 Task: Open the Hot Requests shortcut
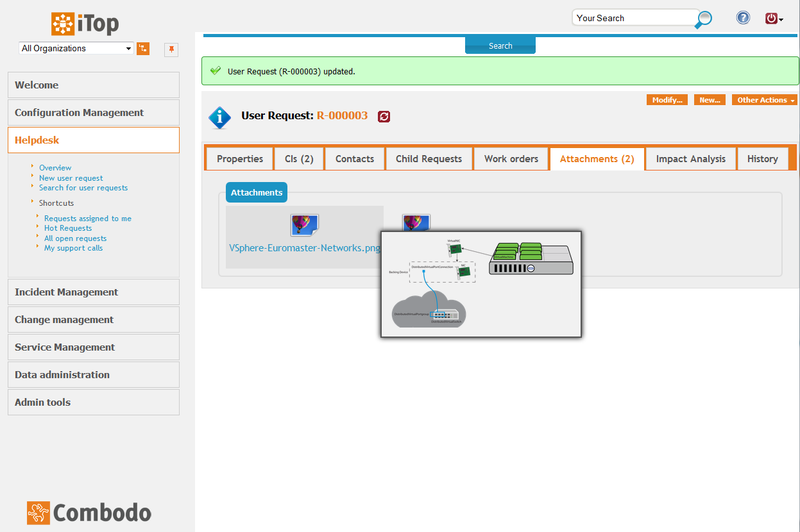[x=68, y=228]
